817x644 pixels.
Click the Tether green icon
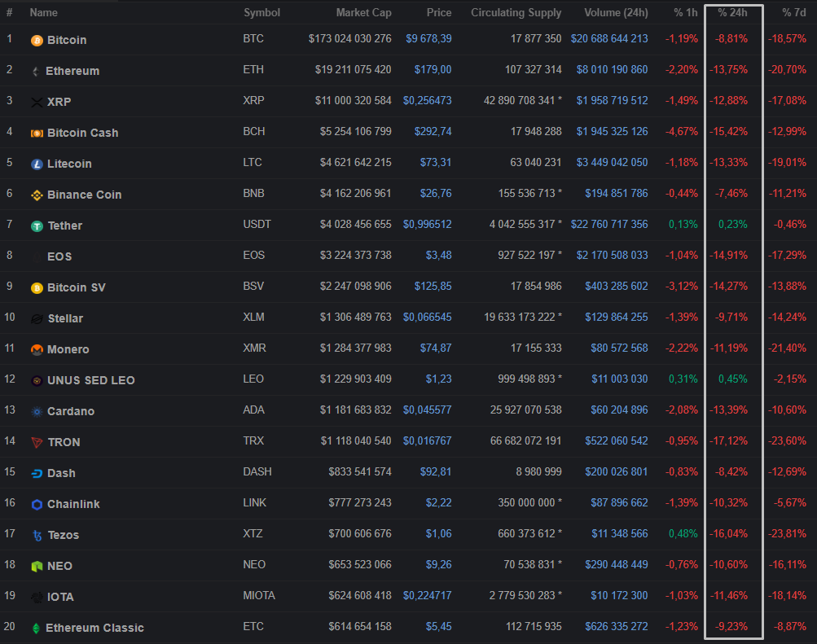coord(37,226)
